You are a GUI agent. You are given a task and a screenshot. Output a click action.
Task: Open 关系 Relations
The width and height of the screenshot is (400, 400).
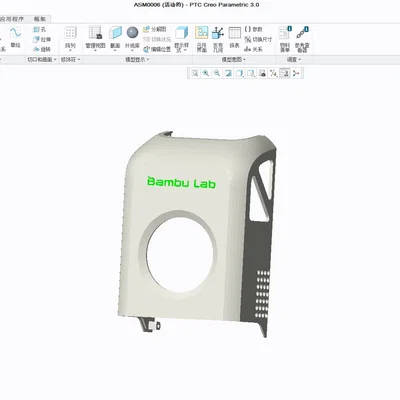pos(253,49)
